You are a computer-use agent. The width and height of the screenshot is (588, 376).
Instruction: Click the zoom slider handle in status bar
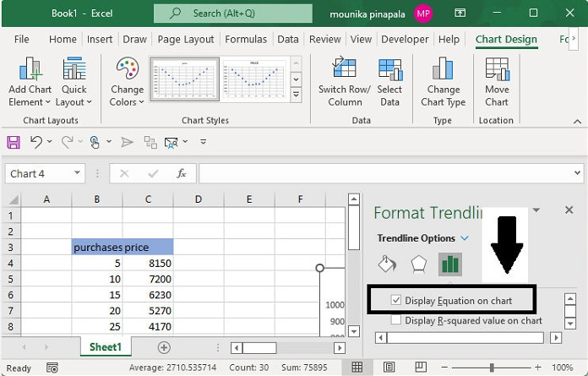[493, 368]
